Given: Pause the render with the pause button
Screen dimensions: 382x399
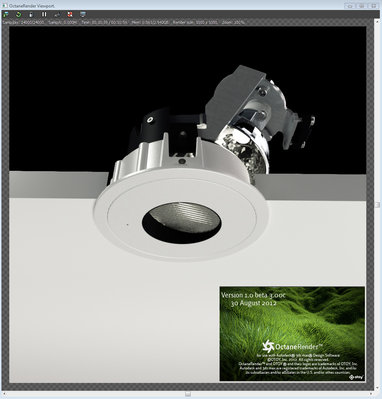Looking at the screenshot, I should pos(44,14).
